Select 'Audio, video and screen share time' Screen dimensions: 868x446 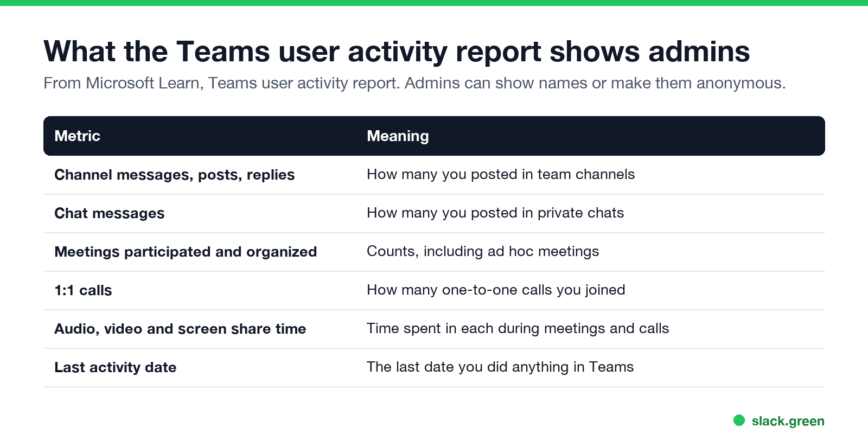[x=180, y=329]
